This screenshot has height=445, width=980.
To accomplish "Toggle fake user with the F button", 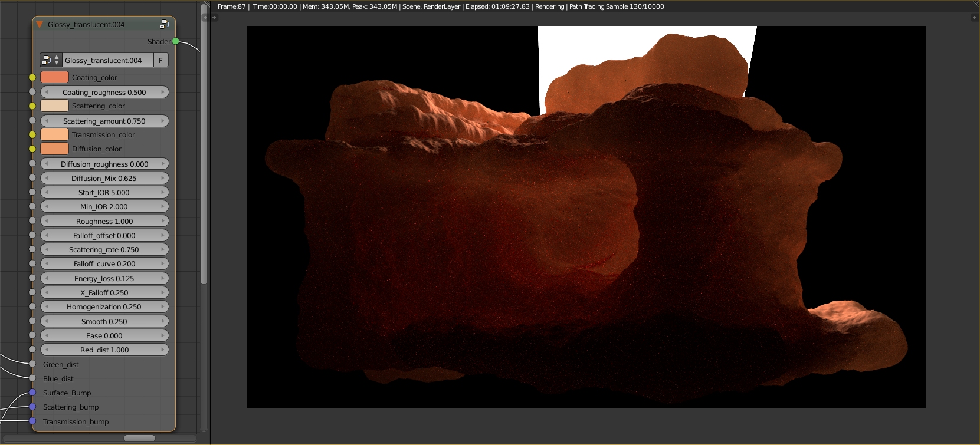I will [161, 60].
